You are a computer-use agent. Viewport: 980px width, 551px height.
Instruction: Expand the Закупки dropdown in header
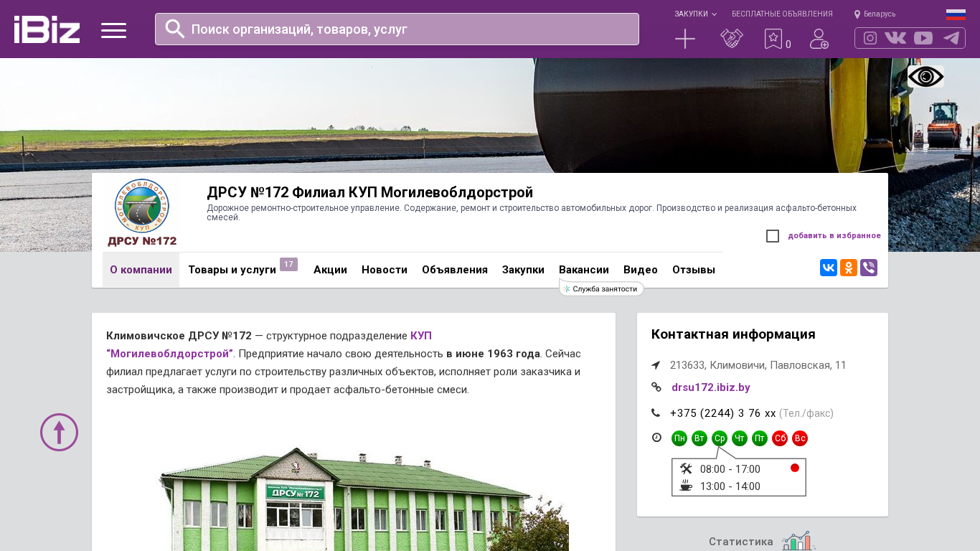695,14
